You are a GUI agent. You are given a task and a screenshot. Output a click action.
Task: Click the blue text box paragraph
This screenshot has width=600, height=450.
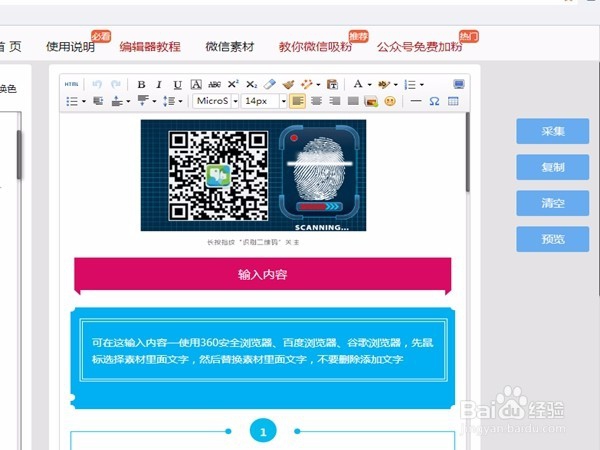(x=262, y=351)
